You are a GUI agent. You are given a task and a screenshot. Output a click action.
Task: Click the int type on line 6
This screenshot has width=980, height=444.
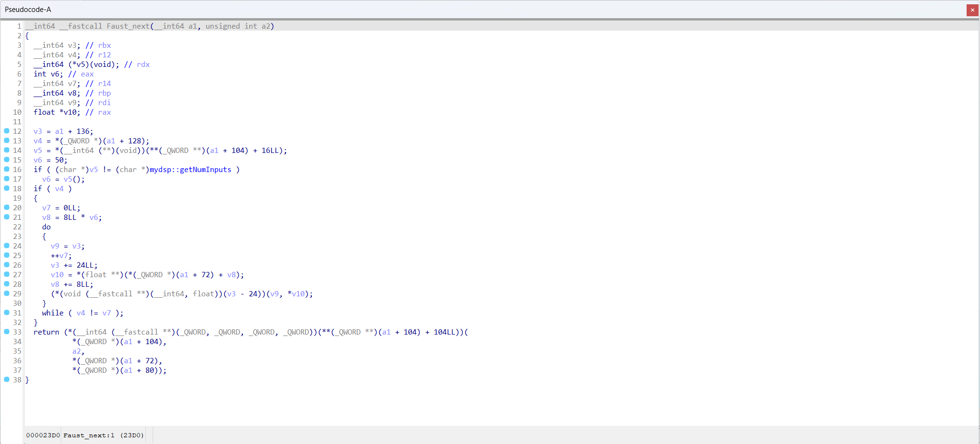(40, 74)
